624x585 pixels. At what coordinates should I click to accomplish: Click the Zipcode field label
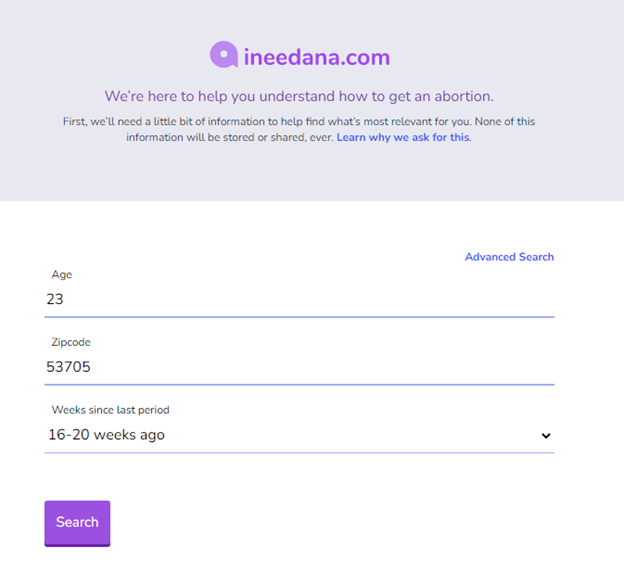tap(71, 342)
